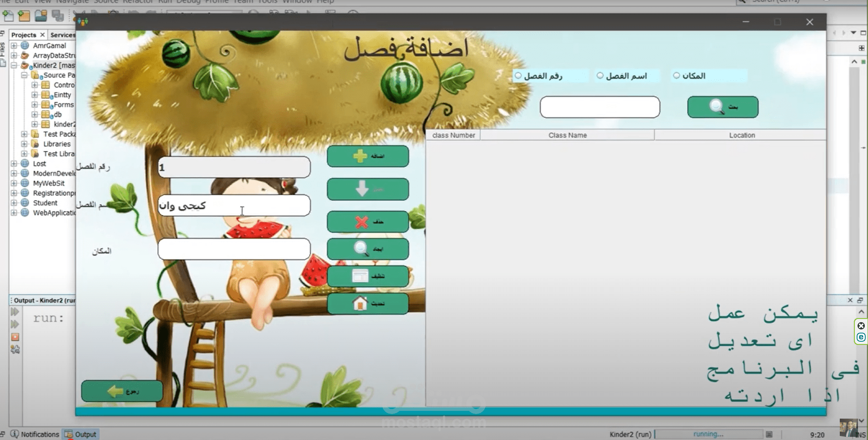Image resolution: width=868 pixels, height=440 pixels.
Task: Click the round X overlay icon at right edge
Action: (861, 326)
